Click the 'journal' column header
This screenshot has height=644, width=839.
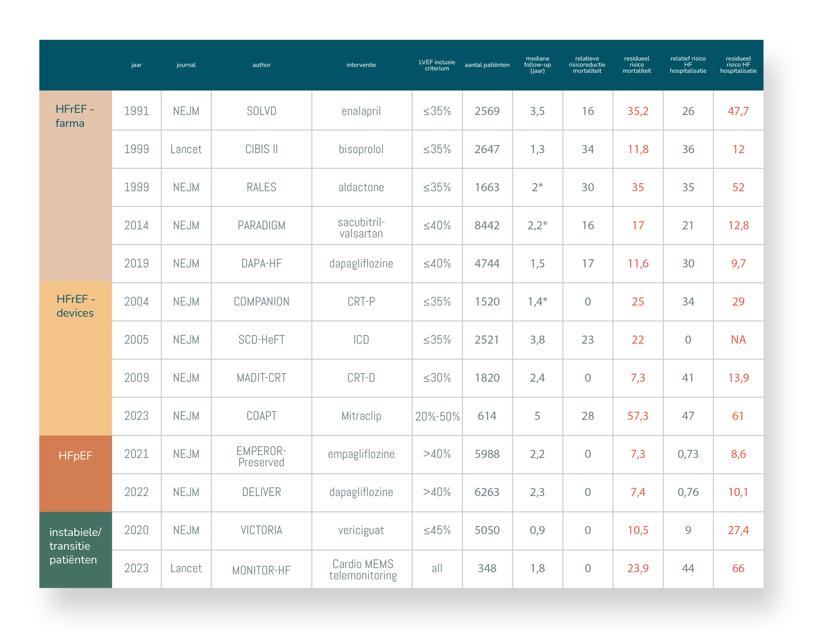point(186,65)
